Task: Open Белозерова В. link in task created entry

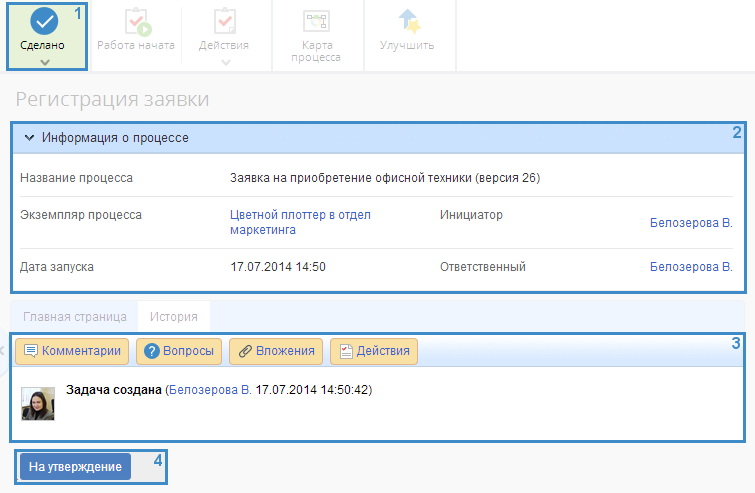Action: [x=210, y=389]
